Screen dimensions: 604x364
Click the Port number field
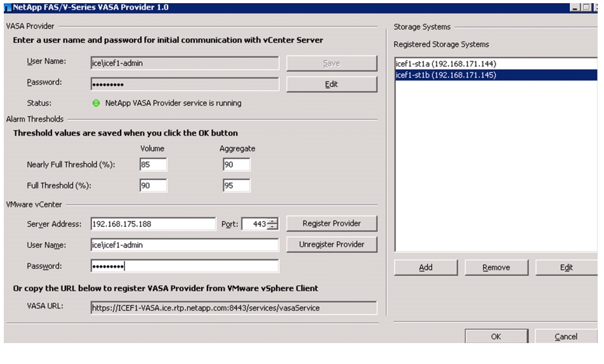[x=254, y=224]
